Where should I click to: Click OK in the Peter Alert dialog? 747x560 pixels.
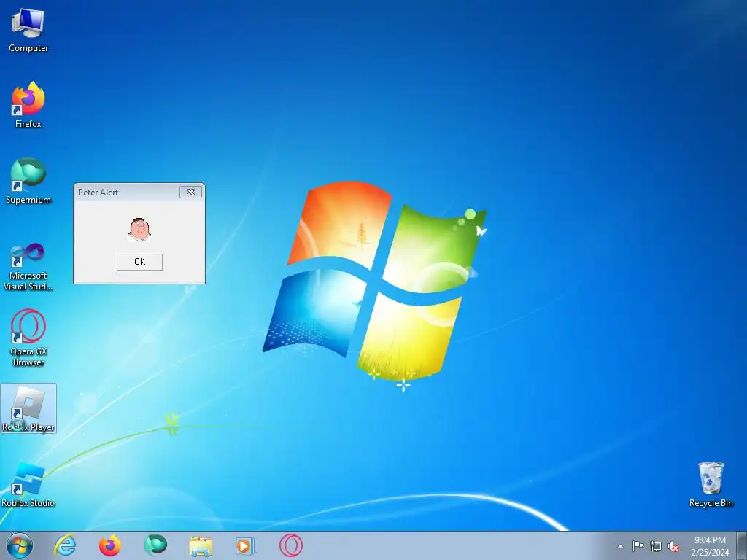pos(139,262)
